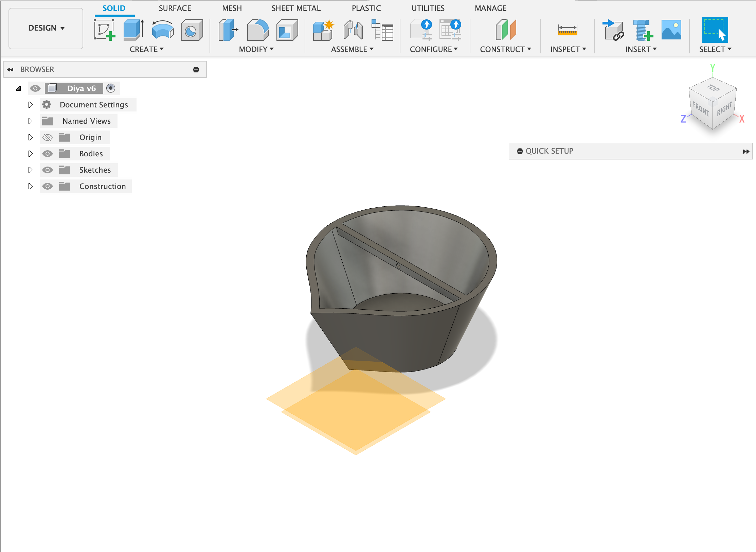756x552 pixels.
Task: Show the Origin folder visibility
Action: click(48, 137)
